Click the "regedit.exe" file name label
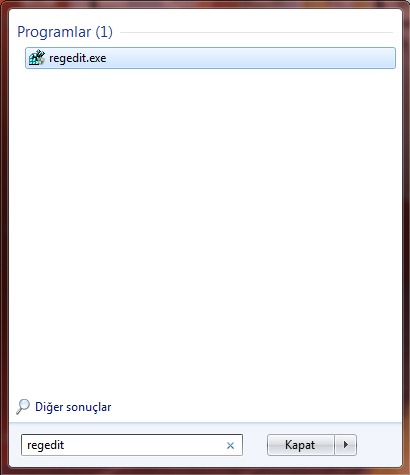This screenshot has height=475, width=410. tap(78, 58)
